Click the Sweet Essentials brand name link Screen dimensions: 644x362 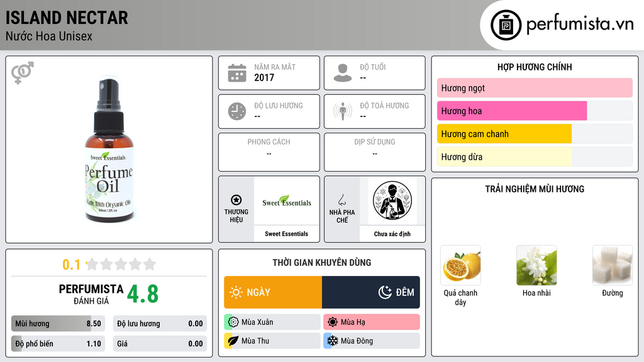click(286, 234)
